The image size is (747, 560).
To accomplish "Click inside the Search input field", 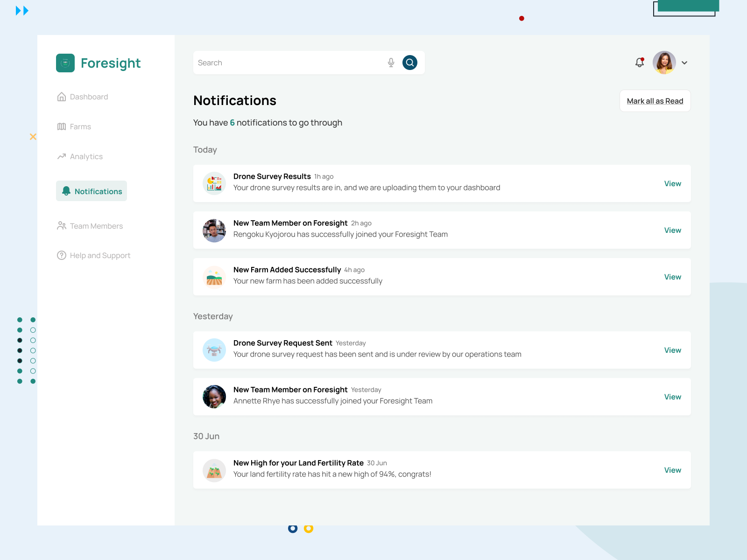I will coord(280,62).
